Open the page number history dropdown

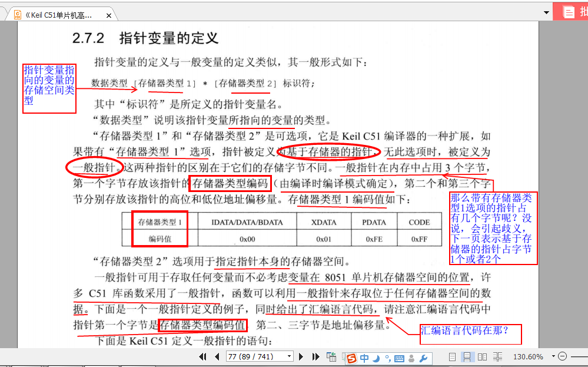click(x=289, y=356)
